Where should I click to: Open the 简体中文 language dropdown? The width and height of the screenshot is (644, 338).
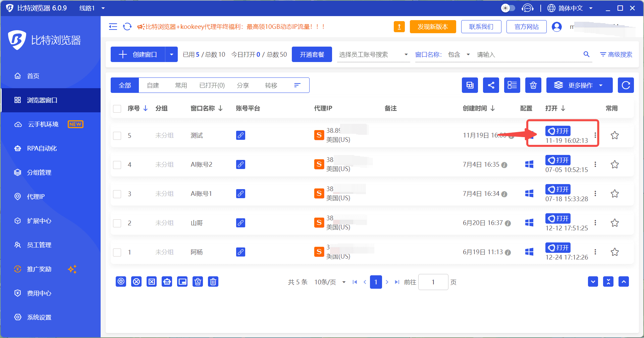tap(570, 8)
